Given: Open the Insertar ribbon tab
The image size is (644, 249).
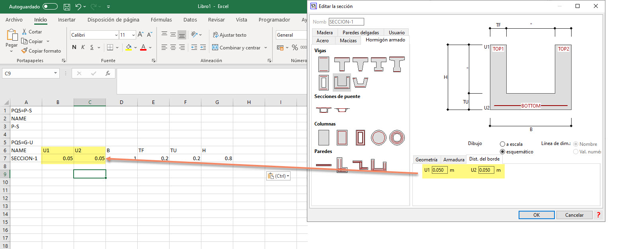Looking at the screenshot, I should (66, 20).
